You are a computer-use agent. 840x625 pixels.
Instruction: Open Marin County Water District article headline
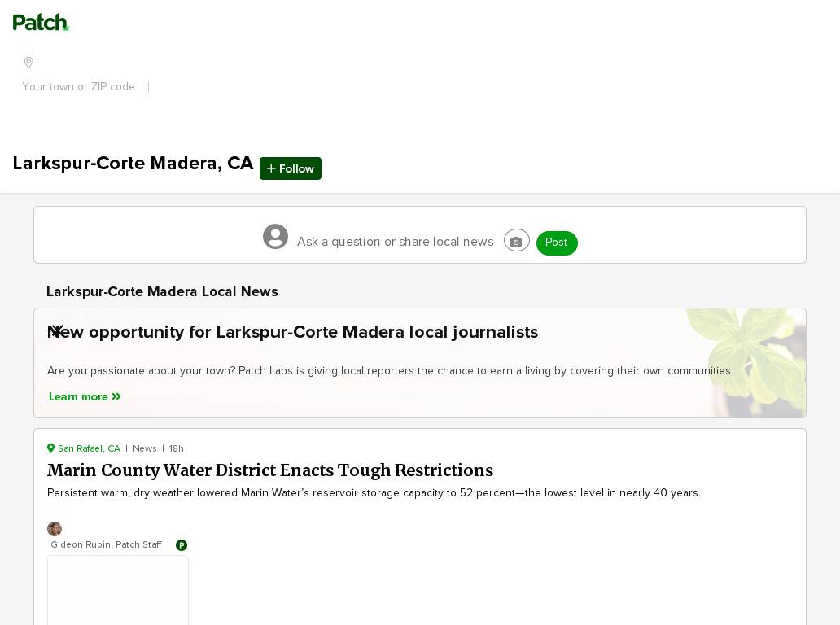tap(270, 470)
